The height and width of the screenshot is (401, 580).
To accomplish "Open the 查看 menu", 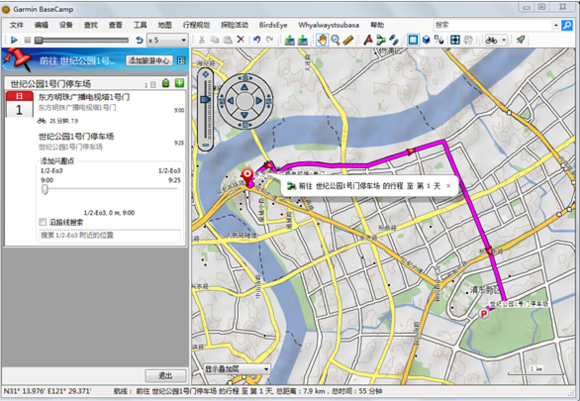I will 115,25.
